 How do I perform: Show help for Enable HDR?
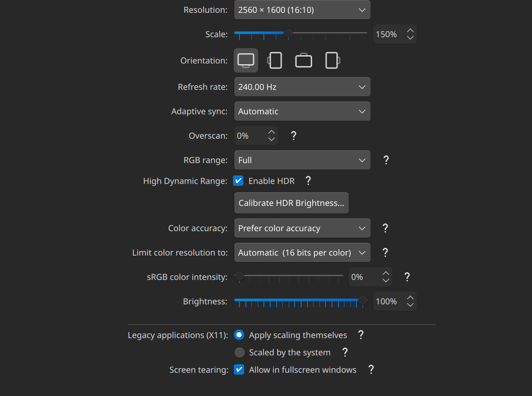308,181
